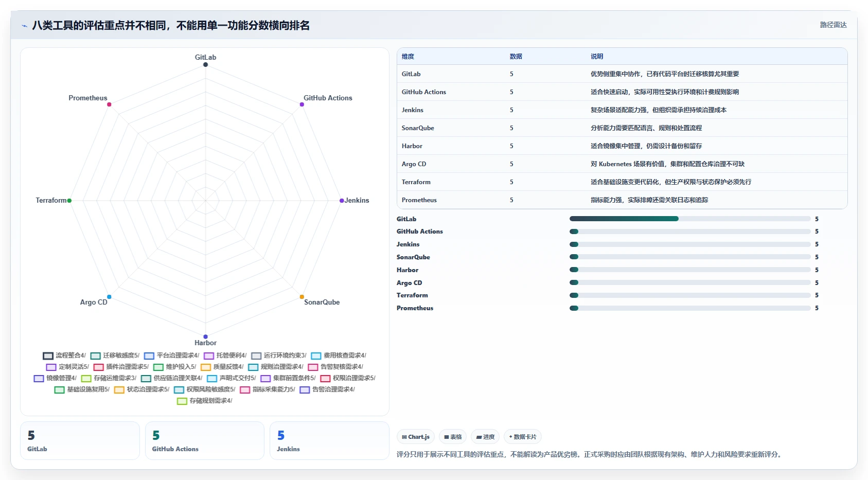Hide the 平台治理需求4 dataset in the legend
The height and width of the screenshot is (480, 868).
[171, 355]
